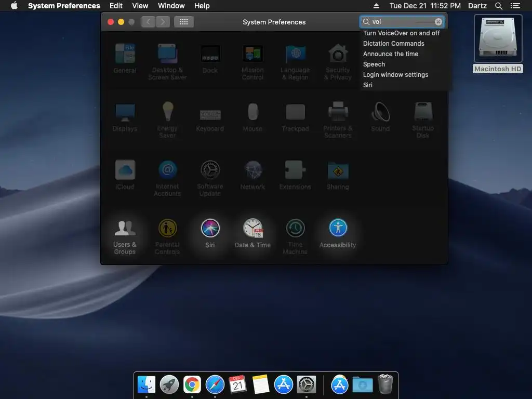Open Launchpad from the Dock
This screenshot has width=532, height=399.
pos(169,385)
